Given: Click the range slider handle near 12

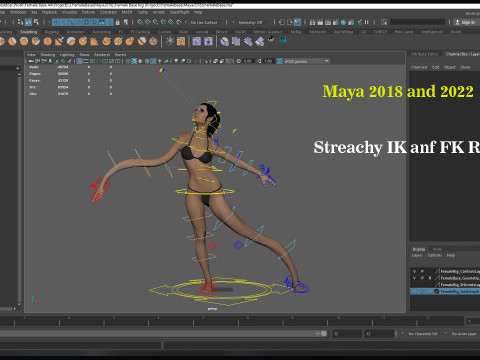Looking at the screenshot, I should coord(324,334).
